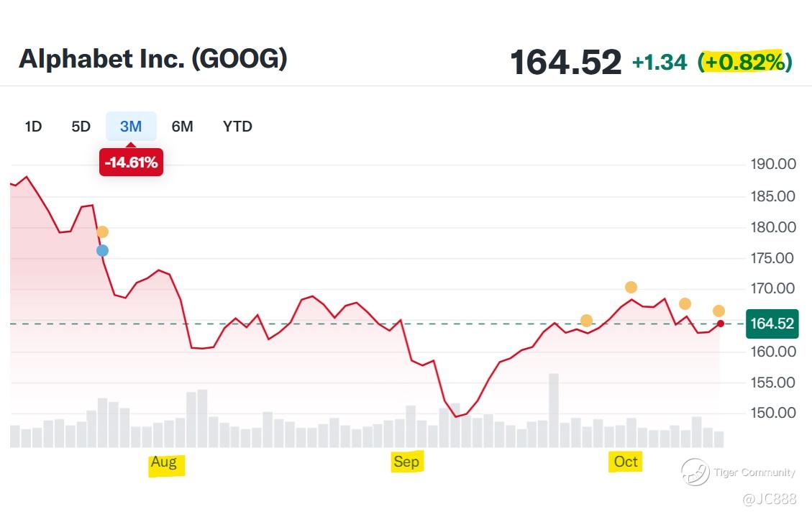Click the 190.00 y-axis price label
Viewport: 812px width, 517px height.
(772, 164)
